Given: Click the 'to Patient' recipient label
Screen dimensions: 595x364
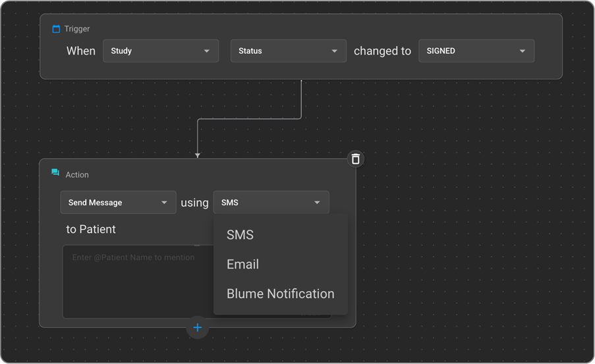Looking at the screenshot, I should coord(91,230).
